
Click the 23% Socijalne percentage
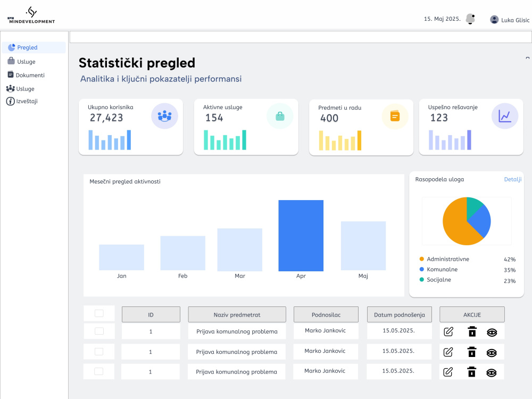click(510, 281)
